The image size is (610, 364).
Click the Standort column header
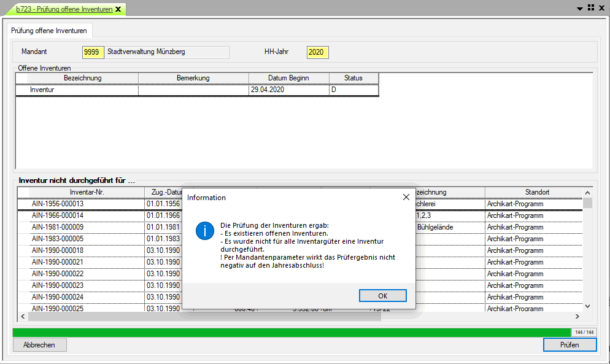(537, 192)
